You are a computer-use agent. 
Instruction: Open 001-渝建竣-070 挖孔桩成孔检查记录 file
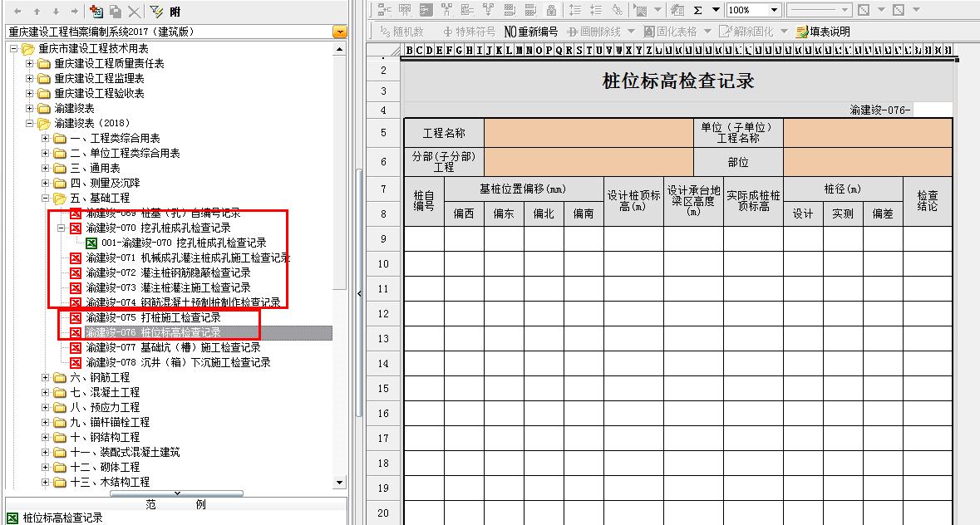pos(183,243)
